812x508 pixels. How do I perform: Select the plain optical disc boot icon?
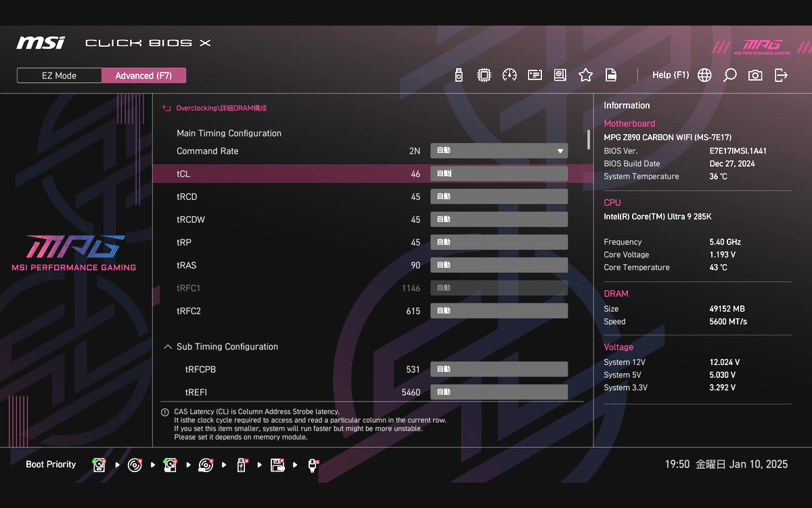click(x=135, y=465)
